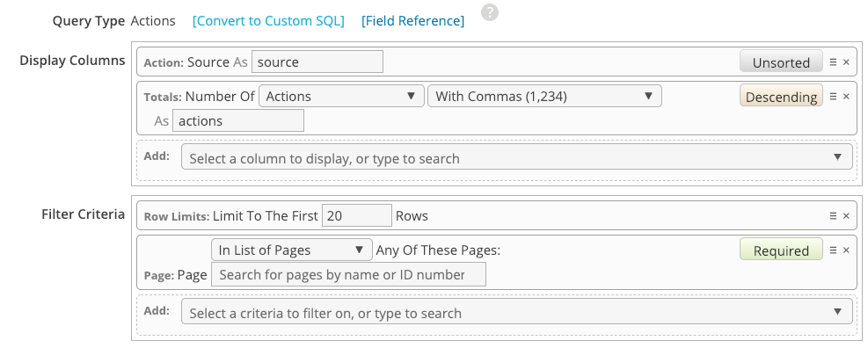This screenshot has width=868, height=348.
Task: Remove the Page filter criteria row
Action: point(846,250)
